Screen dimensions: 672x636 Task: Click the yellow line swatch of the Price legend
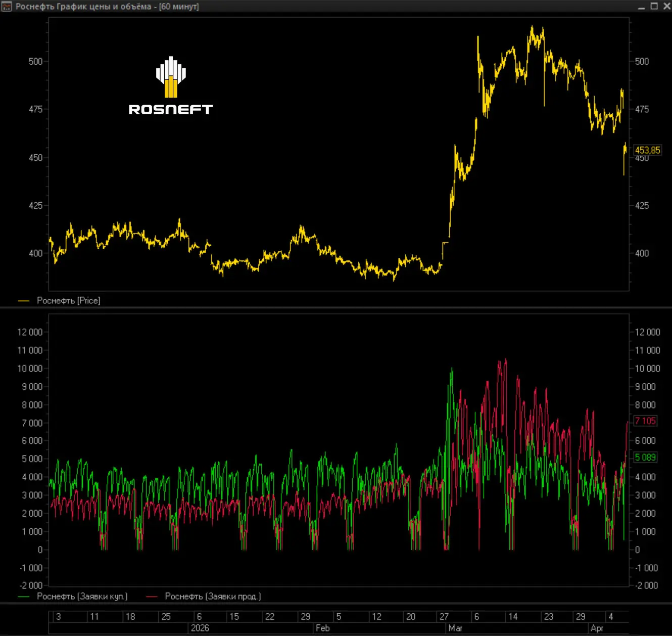24,301
